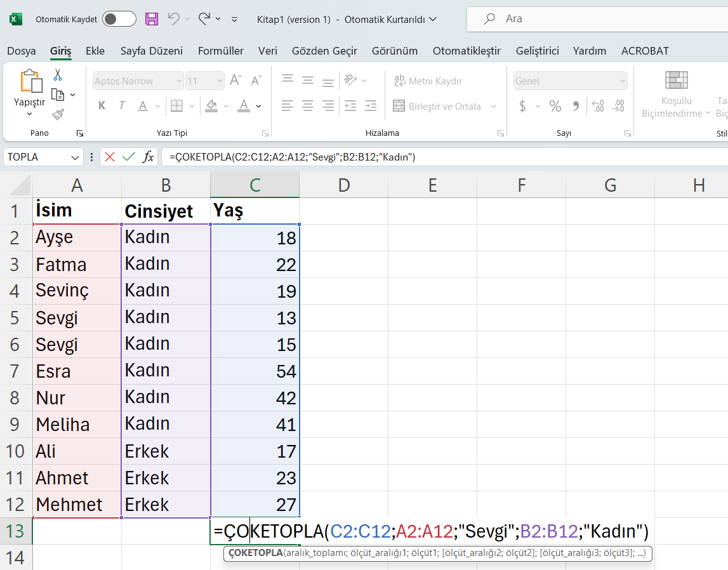Click the Increase Font Size icon

(x=236, y=81)
